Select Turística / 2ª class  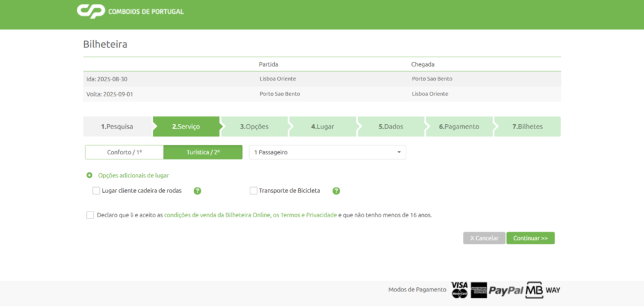point(203,152)
